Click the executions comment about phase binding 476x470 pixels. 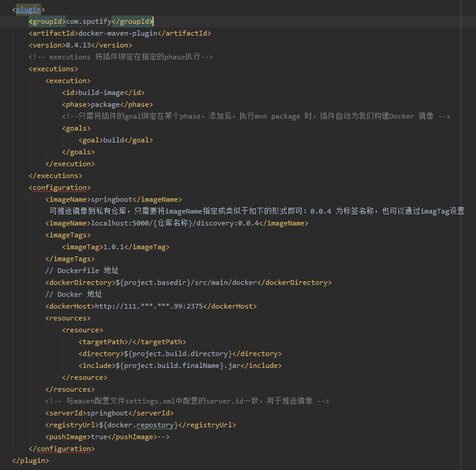pos(120,57)
